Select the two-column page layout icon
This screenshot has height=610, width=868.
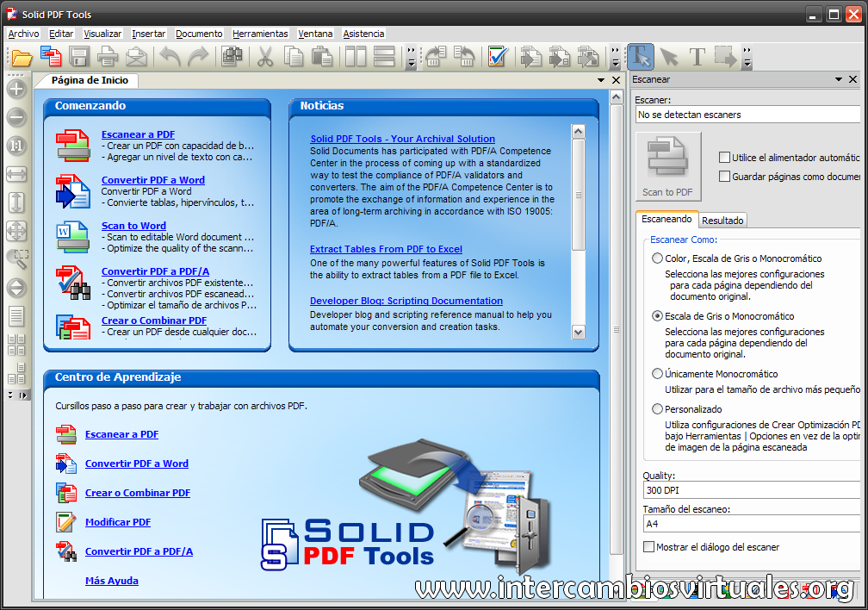point(356,57)
